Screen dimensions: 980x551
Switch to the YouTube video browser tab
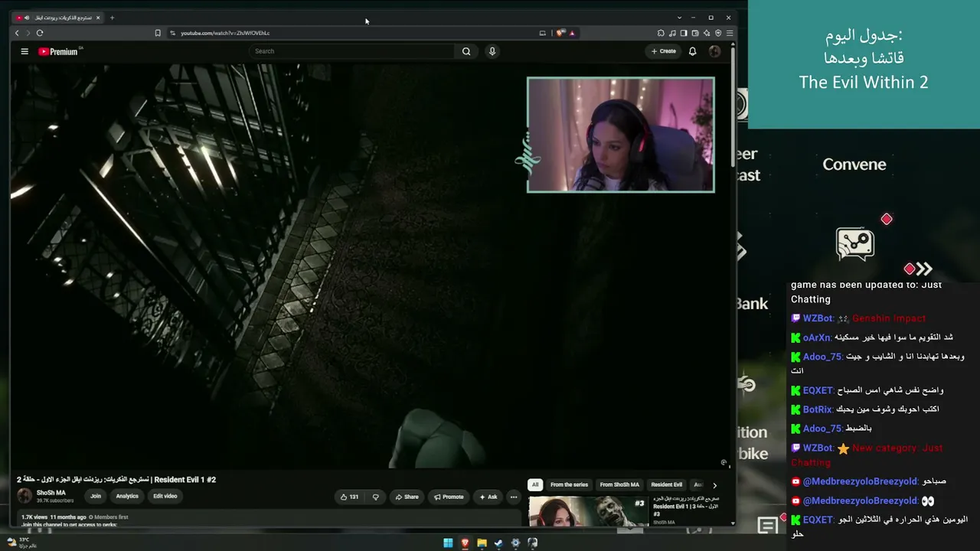59,18
